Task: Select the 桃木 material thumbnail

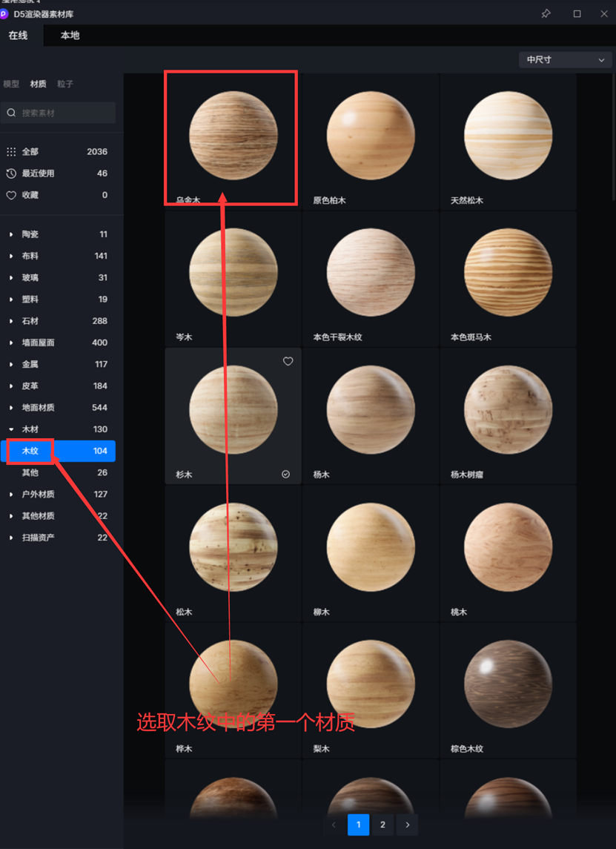Action: click(x=508, y=547)
